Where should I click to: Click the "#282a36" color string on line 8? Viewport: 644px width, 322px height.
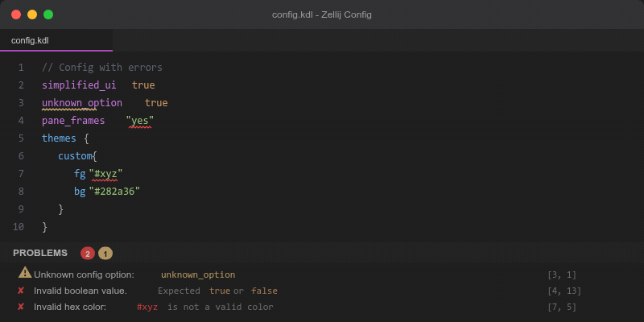coord(114,192)
